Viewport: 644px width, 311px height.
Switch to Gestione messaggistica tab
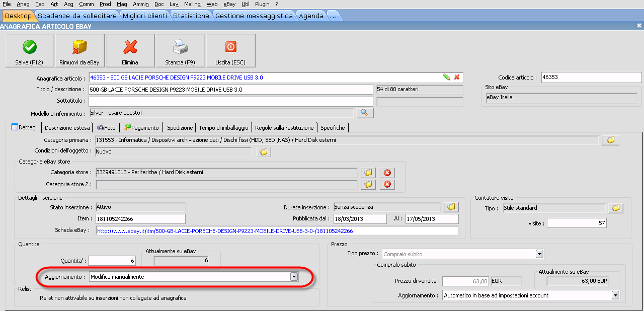254,16
